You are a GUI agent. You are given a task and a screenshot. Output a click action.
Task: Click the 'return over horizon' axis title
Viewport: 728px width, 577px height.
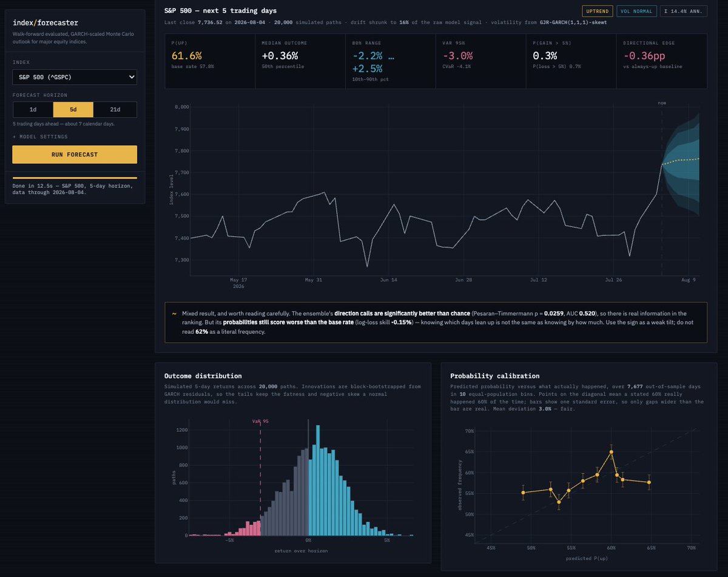point(301,550)
